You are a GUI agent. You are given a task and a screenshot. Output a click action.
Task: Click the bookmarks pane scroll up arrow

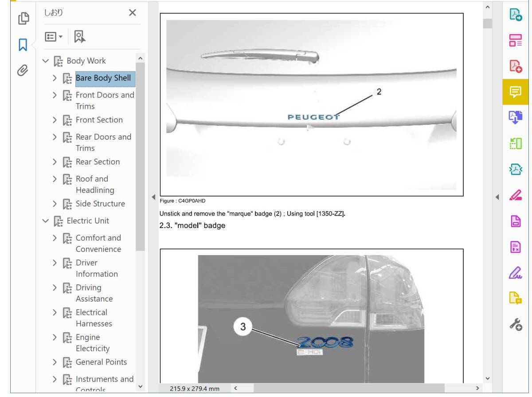tap(141, 58)
